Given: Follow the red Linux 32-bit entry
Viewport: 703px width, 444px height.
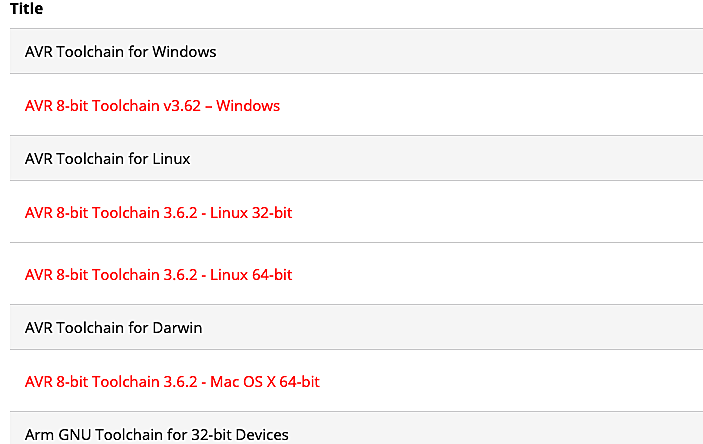Looking at the screenshot, I should point(158,213).
